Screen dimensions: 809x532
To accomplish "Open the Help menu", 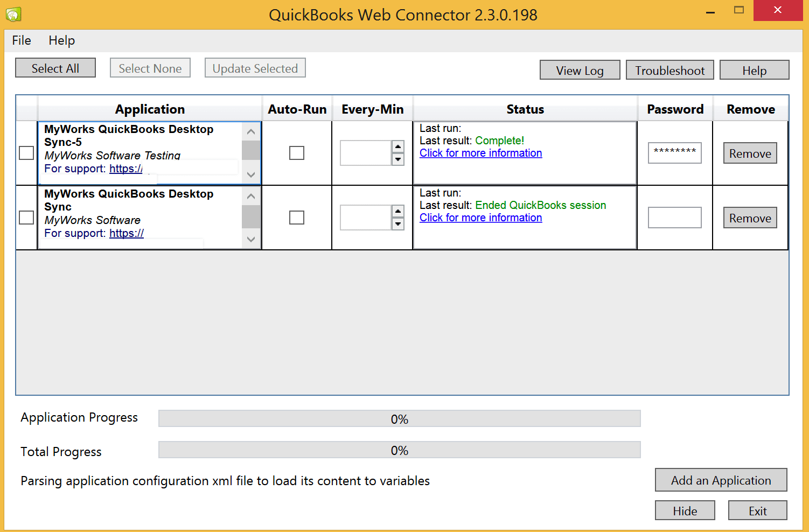I will pos(61,40).
